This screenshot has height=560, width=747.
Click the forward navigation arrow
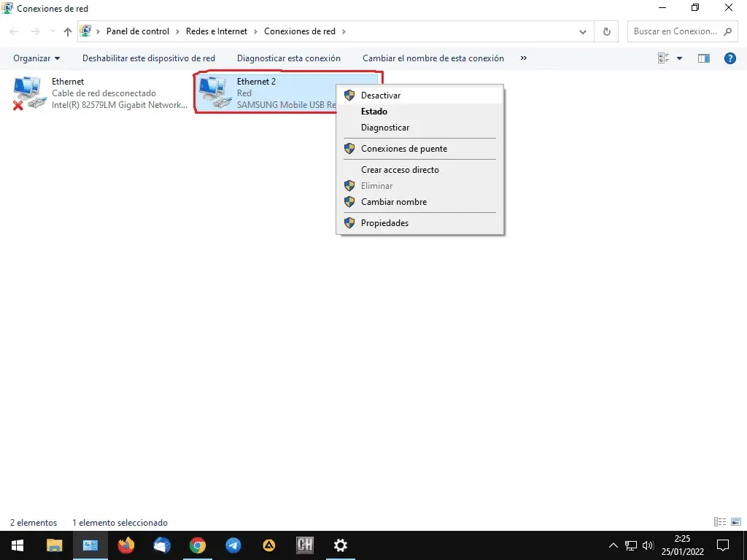[x=35, y=31]
